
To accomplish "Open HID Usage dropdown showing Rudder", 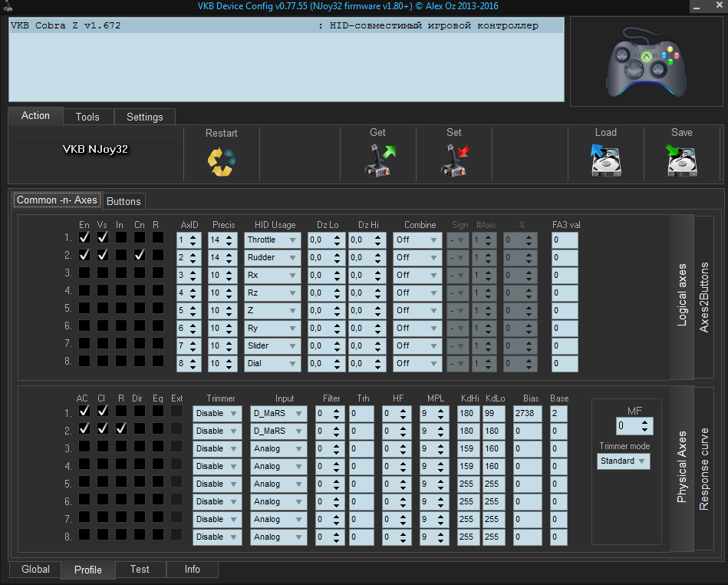I will pyautogui.click(x=272, y=257).
